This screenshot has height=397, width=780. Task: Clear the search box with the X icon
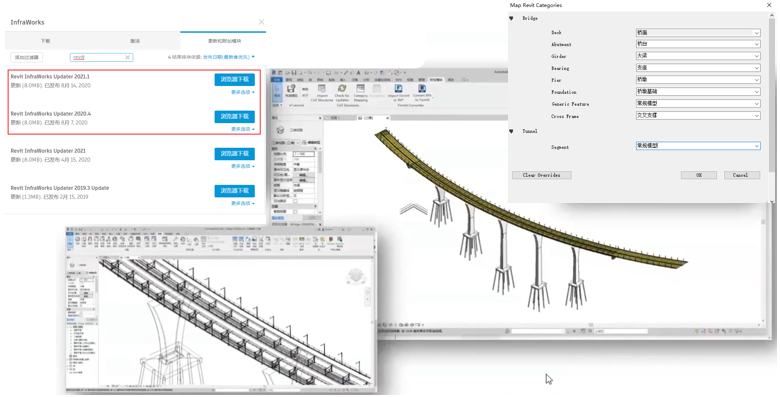(127, 57)
